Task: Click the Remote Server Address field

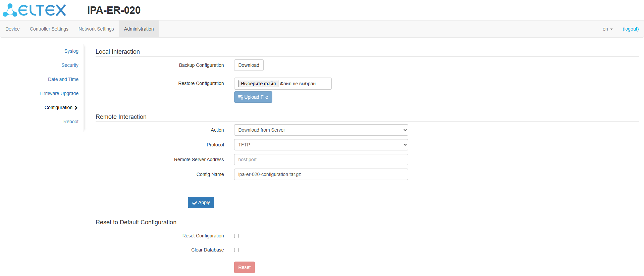Action: 321,159
